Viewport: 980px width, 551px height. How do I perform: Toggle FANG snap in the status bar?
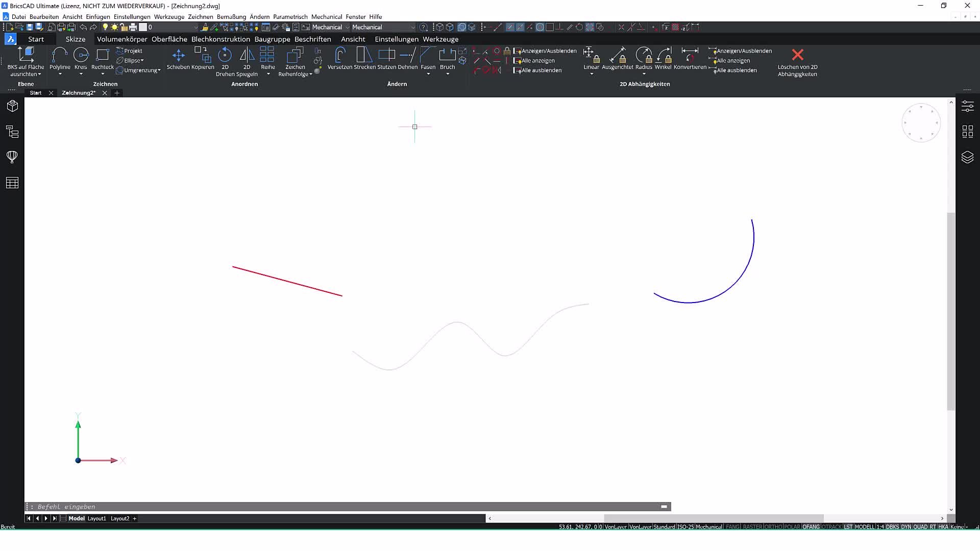click(732, 527)
